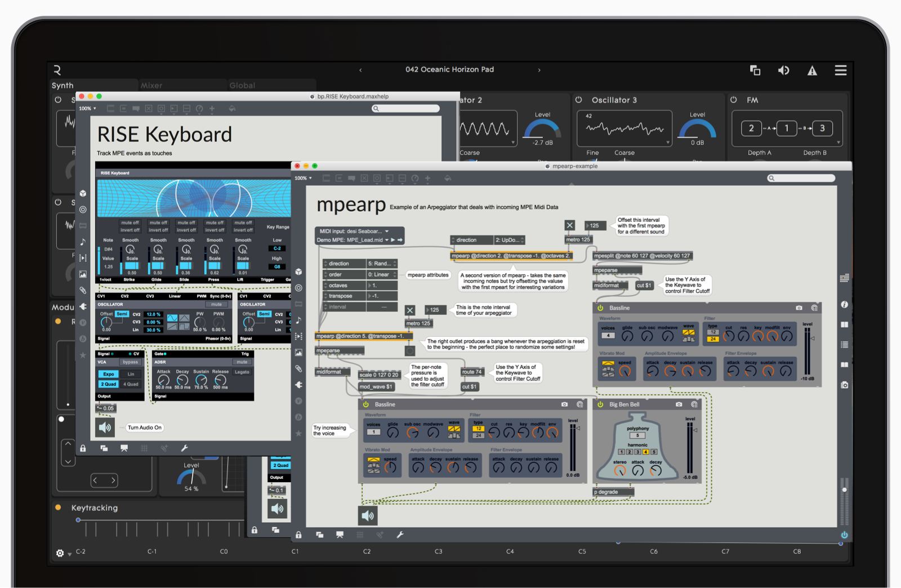This screenshot has height=588, width=901.
Task: Open the wrench icon in the RISE Keyboard bottom toolbar
Action: pyautogui.click(x=184, y=448)
